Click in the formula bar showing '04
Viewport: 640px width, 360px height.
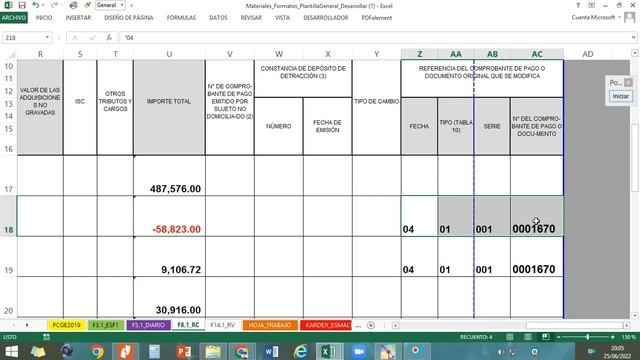click(x=375, y=38)
